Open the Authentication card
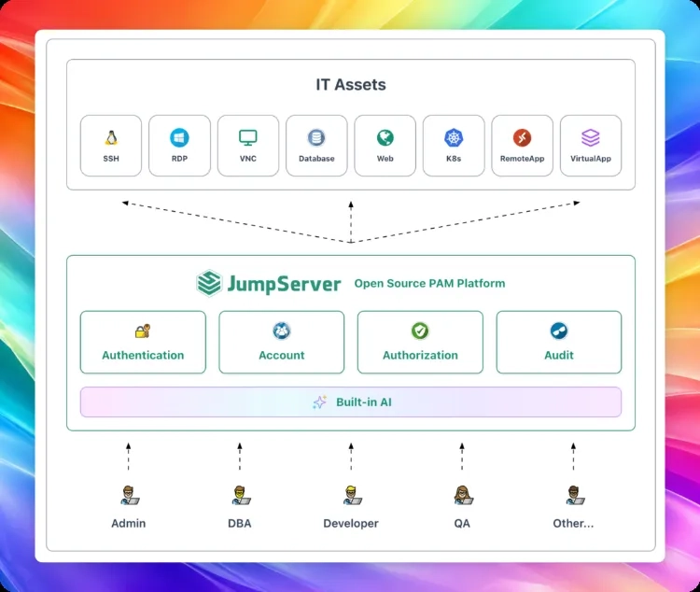The height and width of the screenshot is (592, 700). click(143, 343)
